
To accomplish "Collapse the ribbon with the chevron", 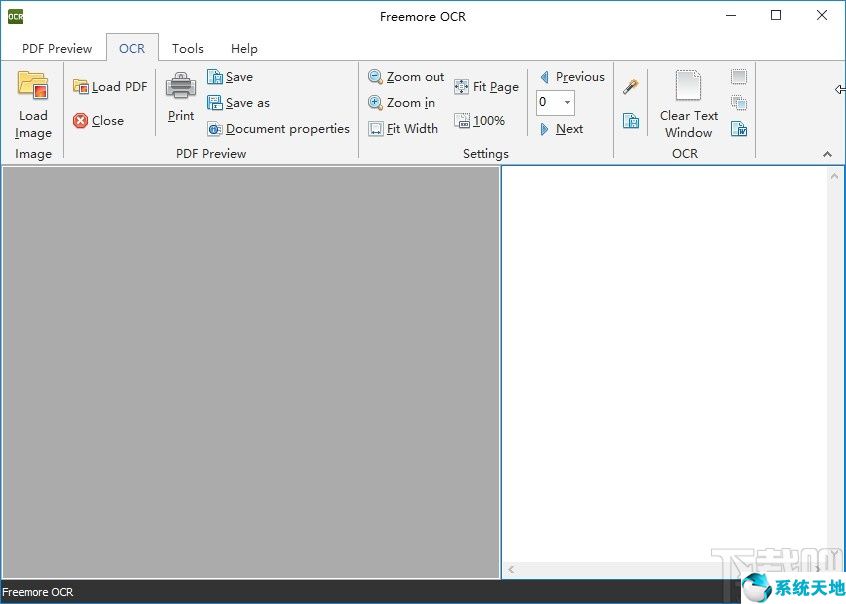I will pyautogui.click(x=827, y=154).
